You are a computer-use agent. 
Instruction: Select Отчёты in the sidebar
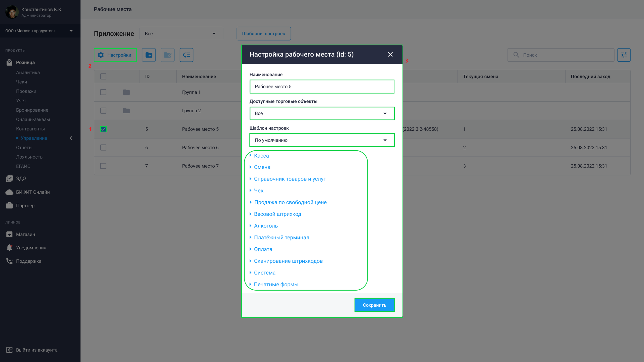[24, 148]
